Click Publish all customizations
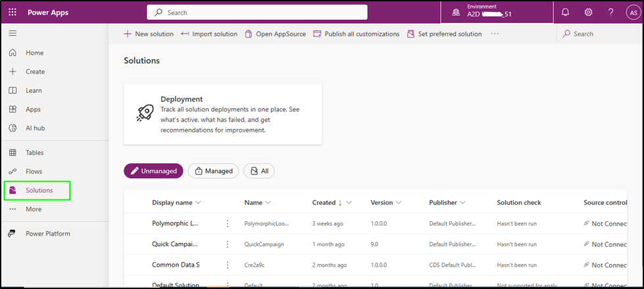Viewport: 644px width, 289px height. coord(356,34)
